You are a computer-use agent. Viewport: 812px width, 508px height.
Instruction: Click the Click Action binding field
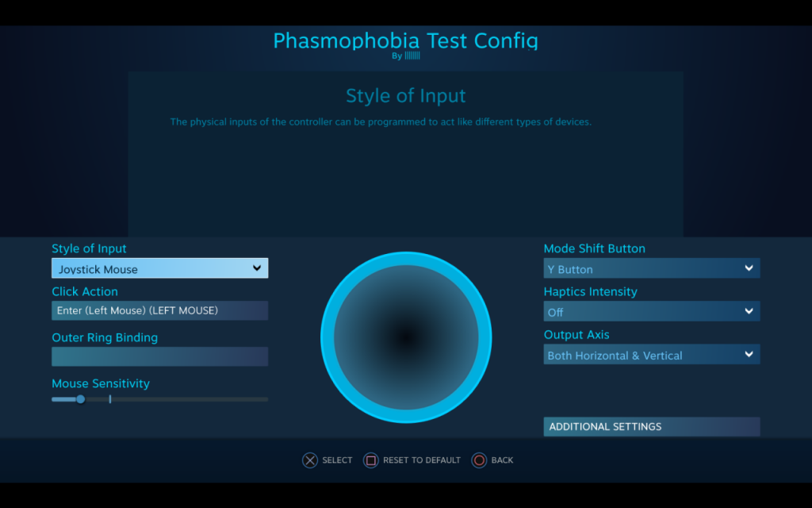coord(159,310)
